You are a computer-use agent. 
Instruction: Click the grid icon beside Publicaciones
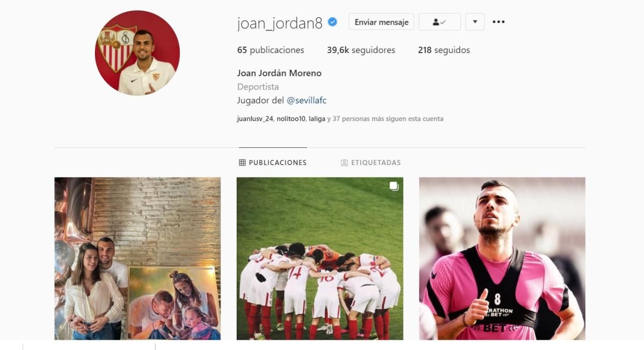[x=242, y=162]
